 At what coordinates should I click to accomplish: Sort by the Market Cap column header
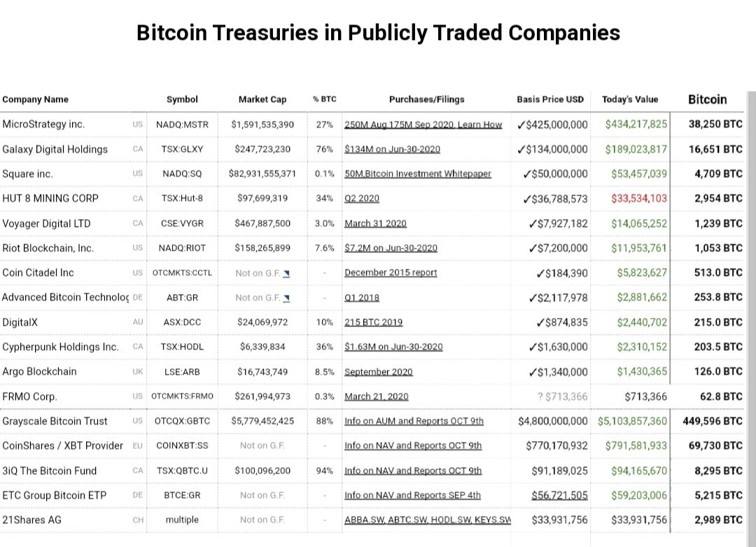(x=262, y=99)
